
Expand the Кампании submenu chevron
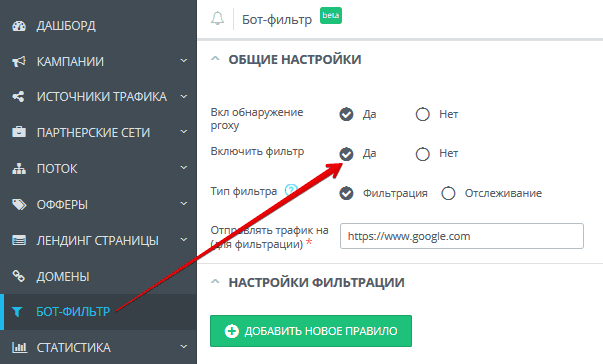pos(184,60)
